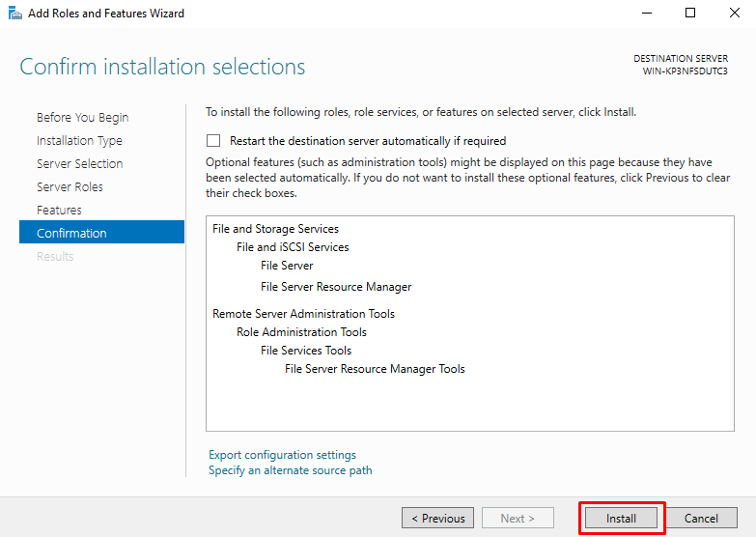Jump to the Server Roles step

click(70, 186)
